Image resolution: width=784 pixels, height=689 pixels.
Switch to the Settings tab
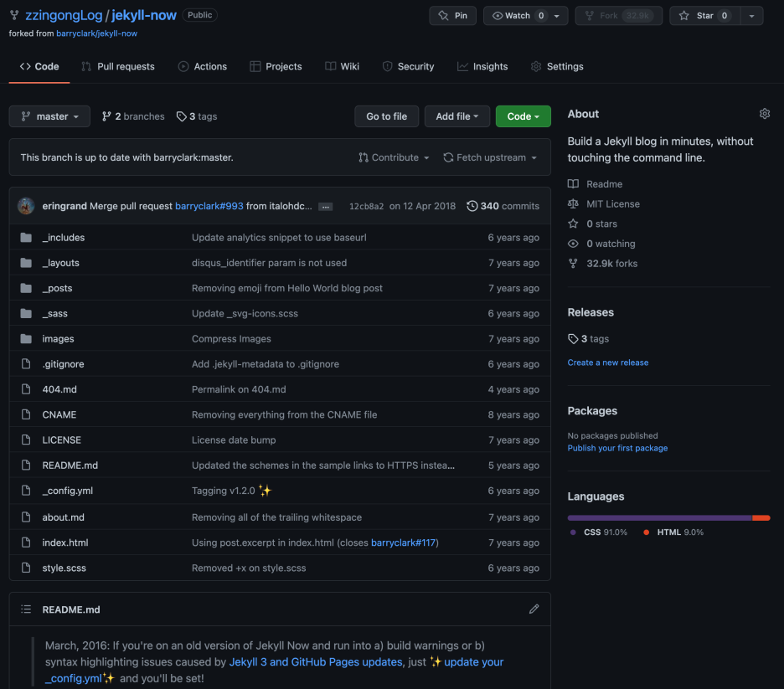(557, 66)
